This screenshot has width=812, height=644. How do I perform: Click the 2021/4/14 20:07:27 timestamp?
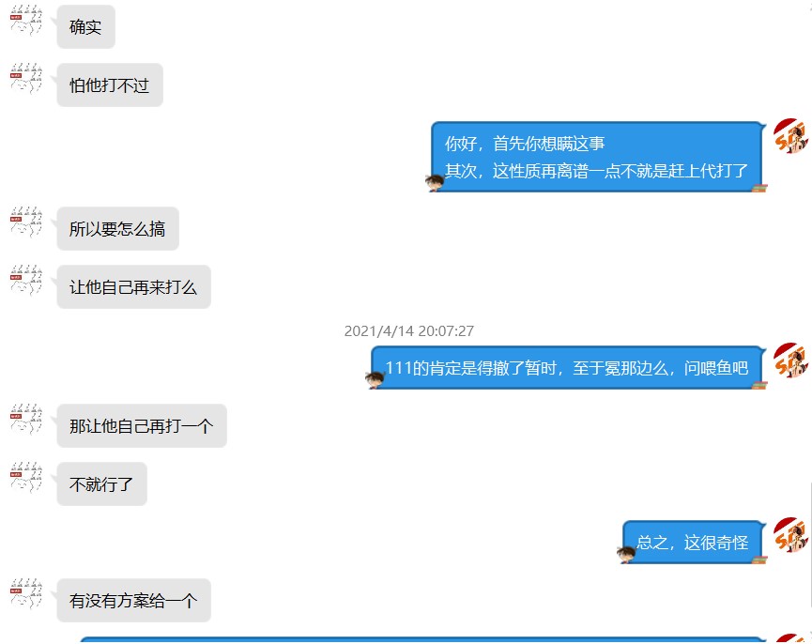pyautogui.click(x=409, y=330)
